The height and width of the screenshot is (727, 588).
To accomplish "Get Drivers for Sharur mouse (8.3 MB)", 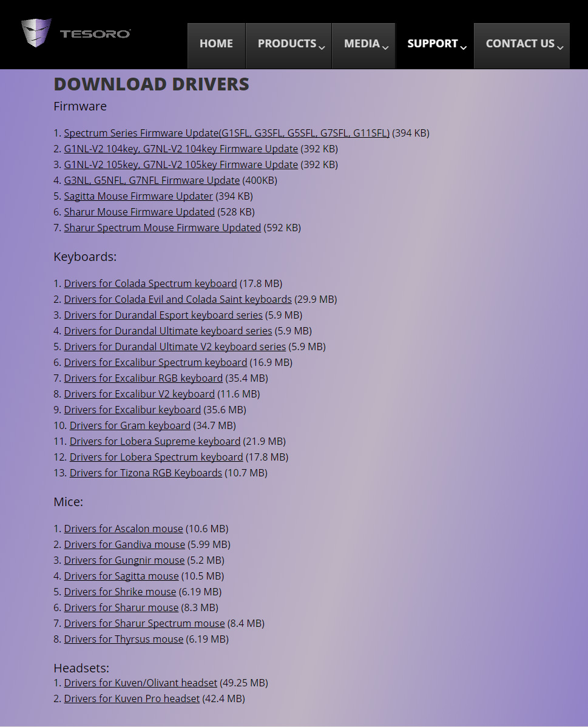I will point(121,607).
